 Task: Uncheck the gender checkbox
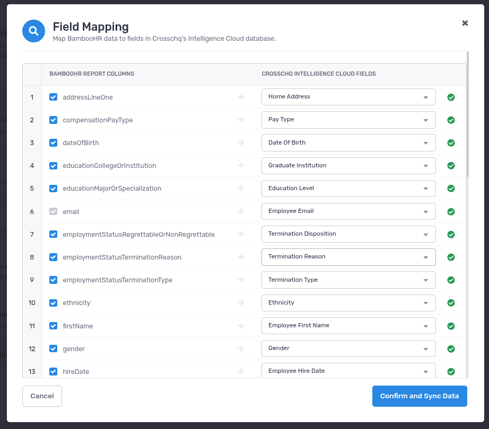(53, 348)
